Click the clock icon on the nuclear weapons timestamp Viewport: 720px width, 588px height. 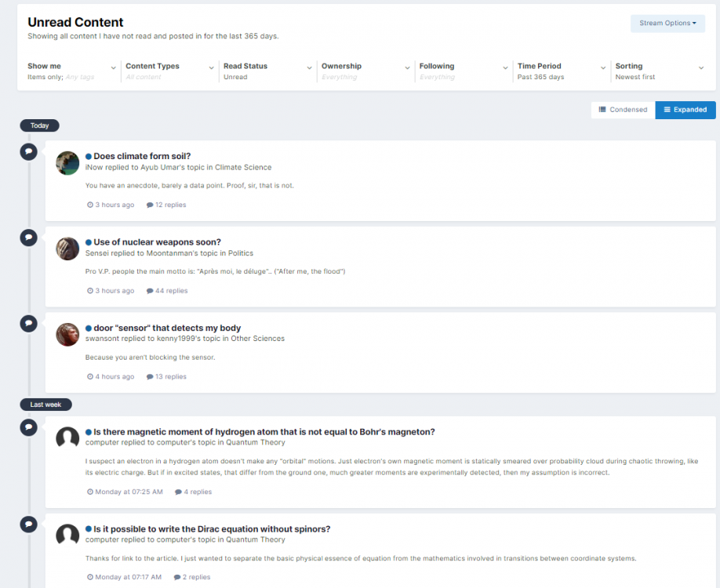pyautogui.click(x=89, y=290)
